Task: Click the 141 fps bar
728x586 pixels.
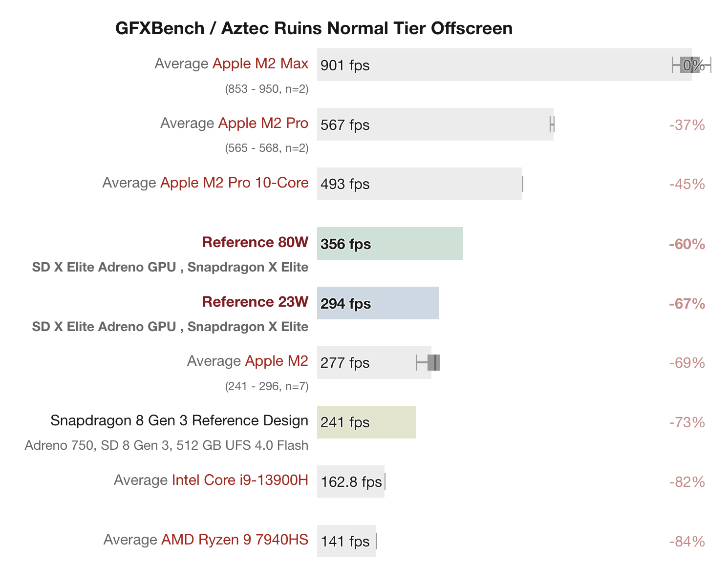Action: [x=347, y=541]
